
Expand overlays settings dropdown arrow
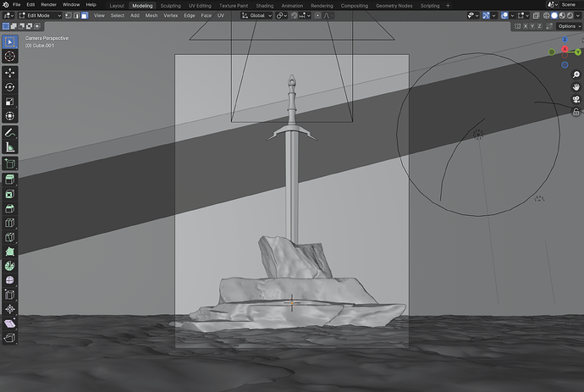(513, 15)
